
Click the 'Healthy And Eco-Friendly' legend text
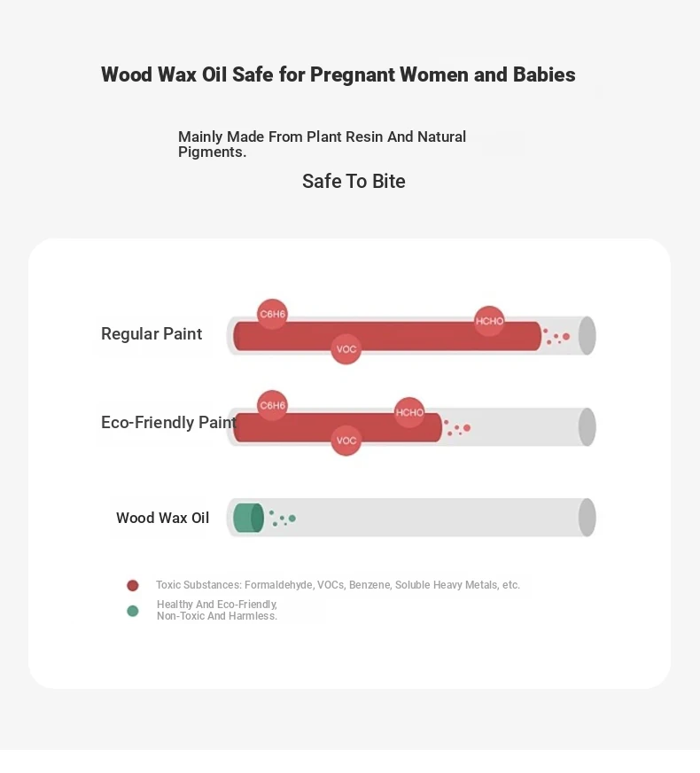point(217,610)
